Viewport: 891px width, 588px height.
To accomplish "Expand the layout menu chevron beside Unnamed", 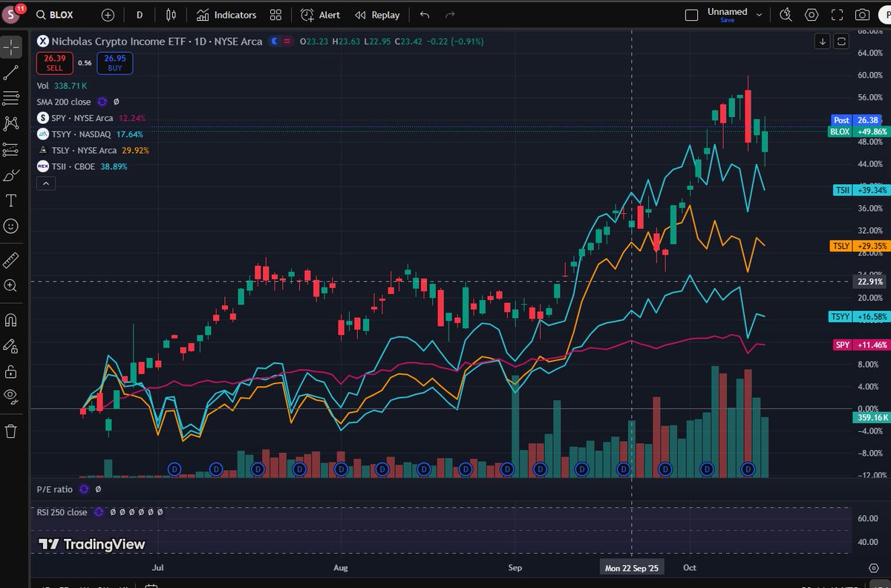I will [x=759, y=14].
